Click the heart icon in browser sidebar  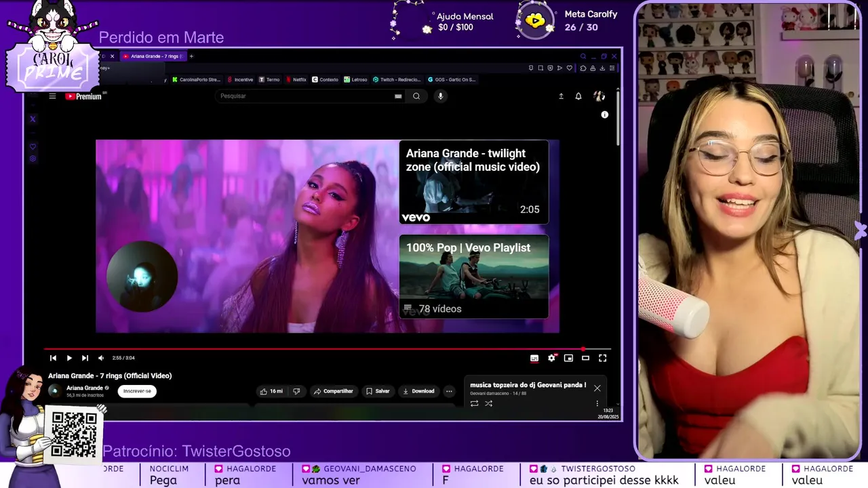pos(33,146)
